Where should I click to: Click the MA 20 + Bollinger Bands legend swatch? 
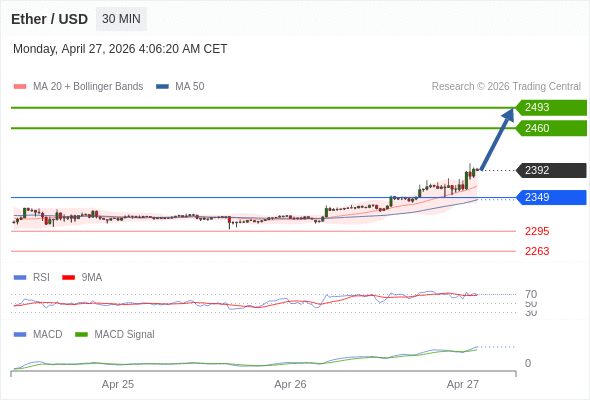click(20, 87)
